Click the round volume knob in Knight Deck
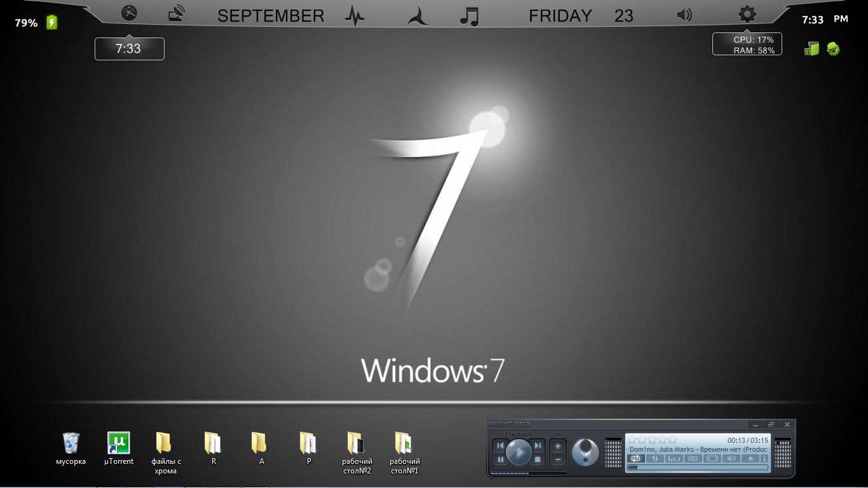868x488 pixels. (x=585, y=452)
